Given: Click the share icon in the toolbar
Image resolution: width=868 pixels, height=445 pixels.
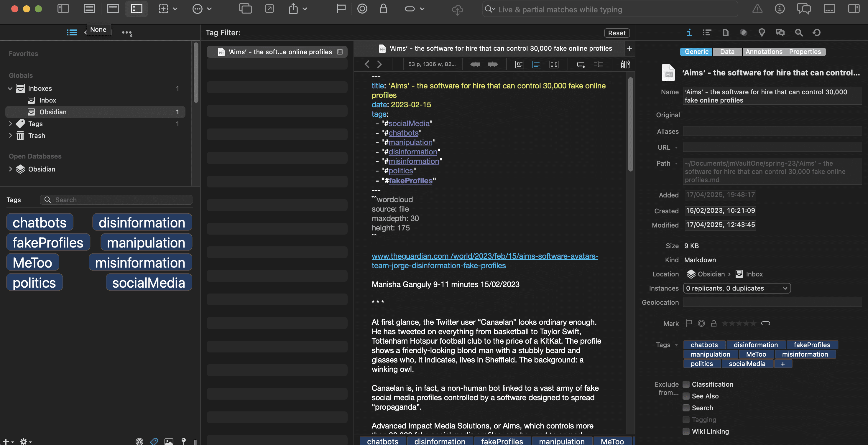Looking at the screenshot, I should click(293, 9).
